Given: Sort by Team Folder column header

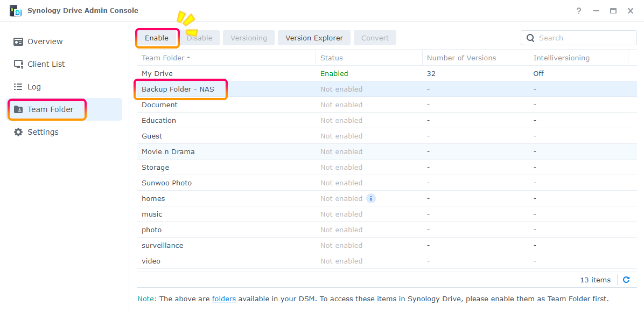Looking at the screenshot, I should pos(226,58).
